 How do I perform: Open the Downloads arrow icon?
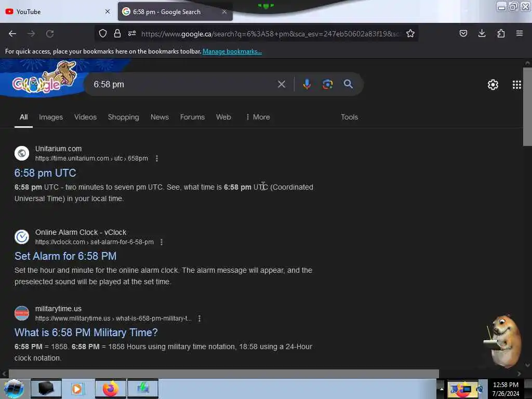(x=482, y=33)
